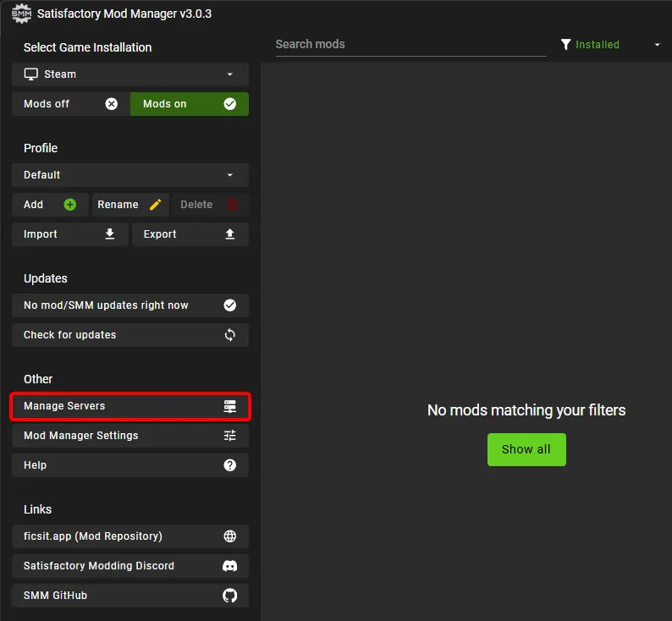Click the refresh icon on Check for updates
This screenshot has height=621, width=672.
point(229,334)
